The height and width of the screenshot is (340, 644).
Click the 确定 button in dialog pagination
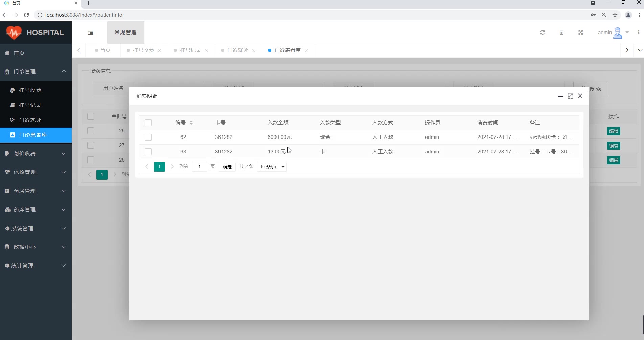coord(227,167)
